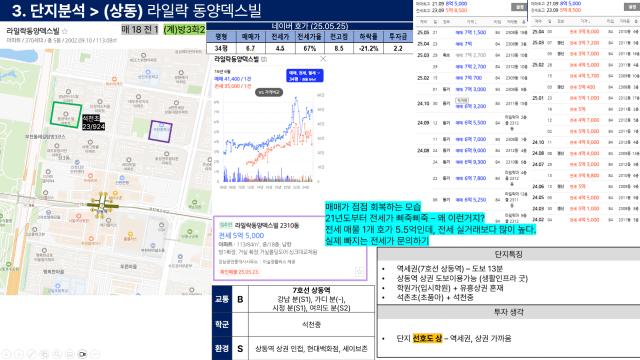Select the 매매 7억 700 transaction row

tap(472, 78)
